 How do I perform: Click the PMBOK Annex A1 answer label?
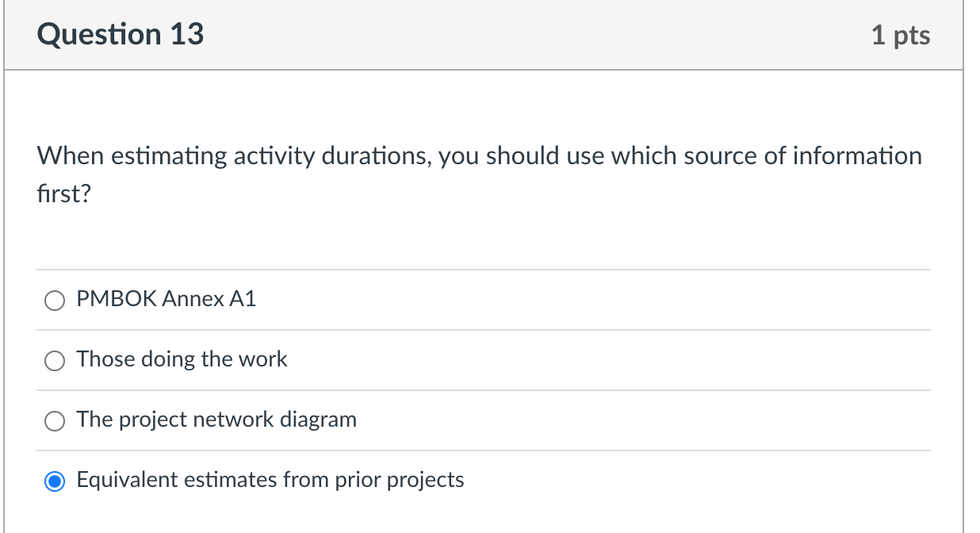click(x=166, y=299)
